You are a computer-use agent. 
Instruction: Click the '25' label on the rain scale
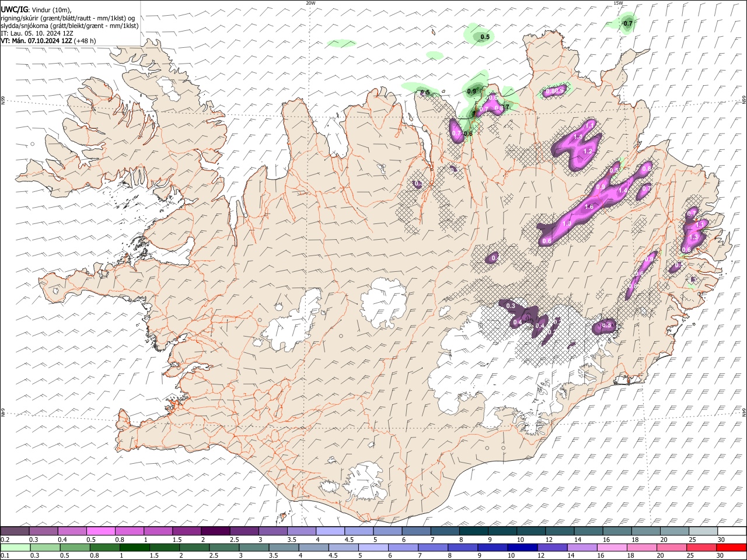tap(691, 555)
